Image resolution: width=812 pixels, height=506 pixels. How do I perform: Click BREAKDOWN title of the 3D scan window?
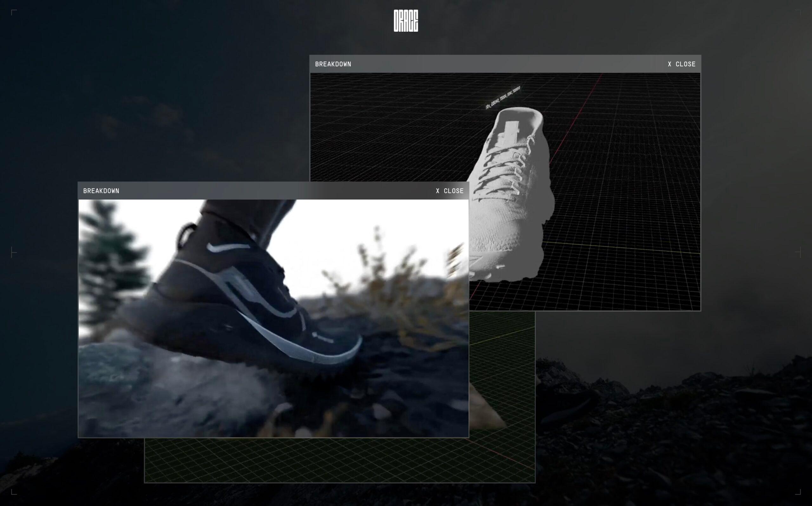(333, 64)
